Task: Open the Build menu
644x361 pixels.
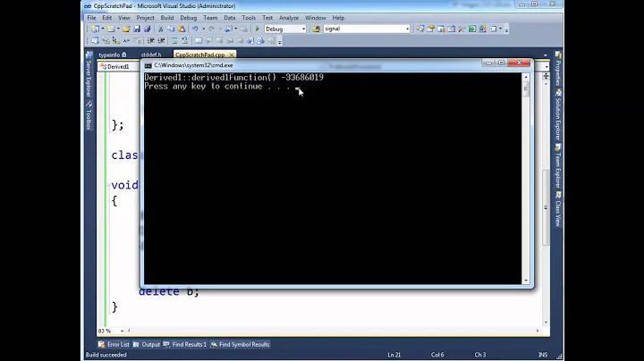Action: (167, 17)
